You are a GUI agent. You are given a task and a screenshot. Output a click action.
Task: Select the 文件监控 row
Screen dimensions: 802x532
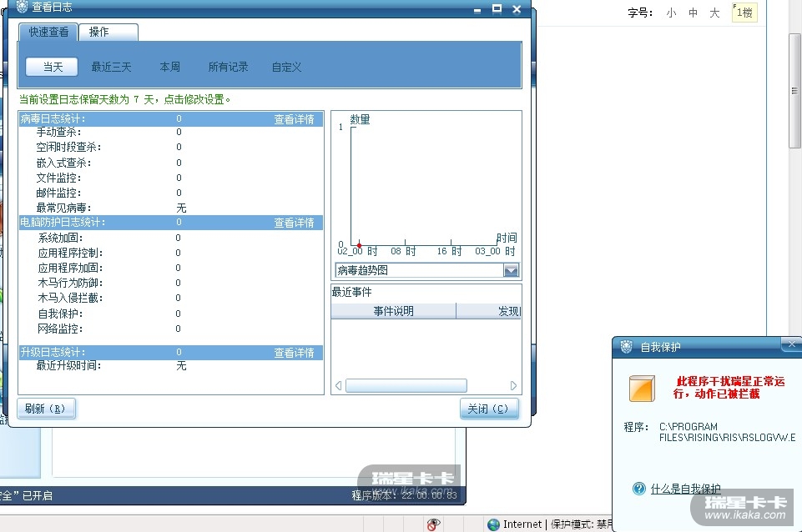click(x=171, y=178)
